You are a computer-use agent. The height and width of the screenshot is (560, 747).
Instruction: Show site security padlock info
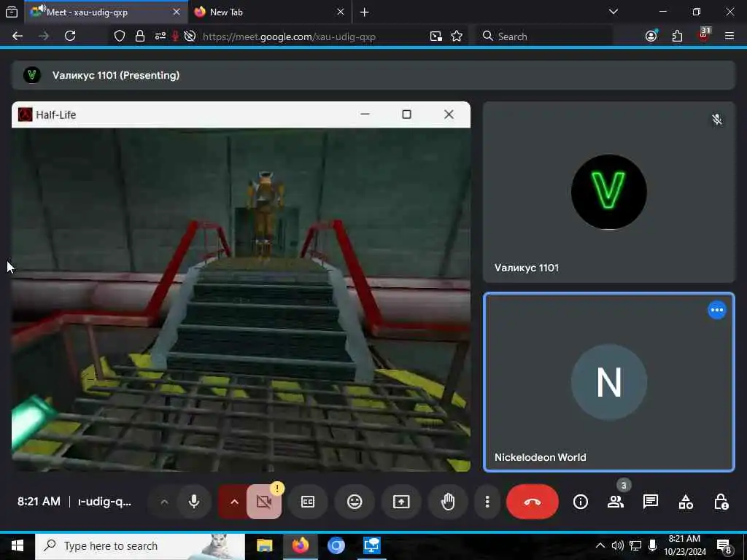pyautogui.click(x=139, y=36)
